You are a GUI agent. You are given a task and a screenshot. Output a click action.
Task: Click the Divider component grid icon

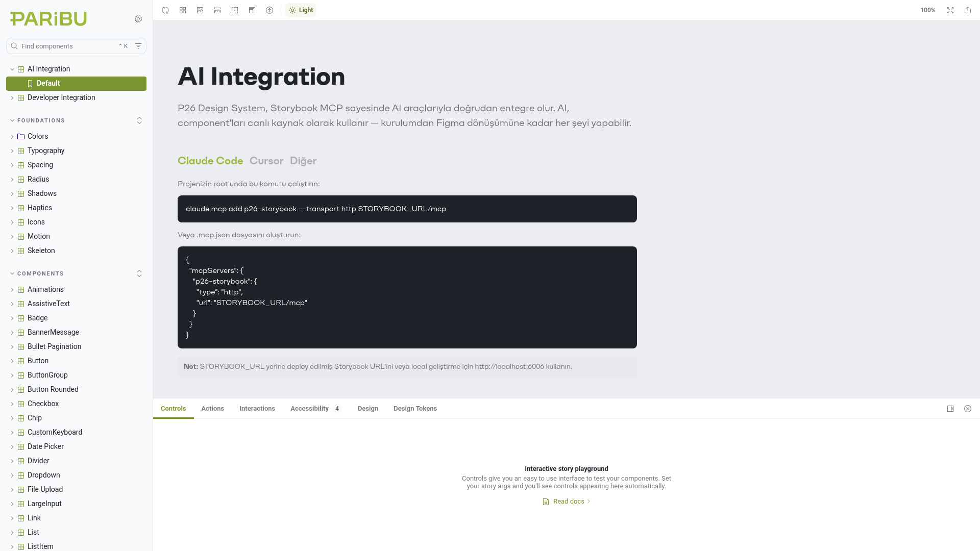[21, 461]
